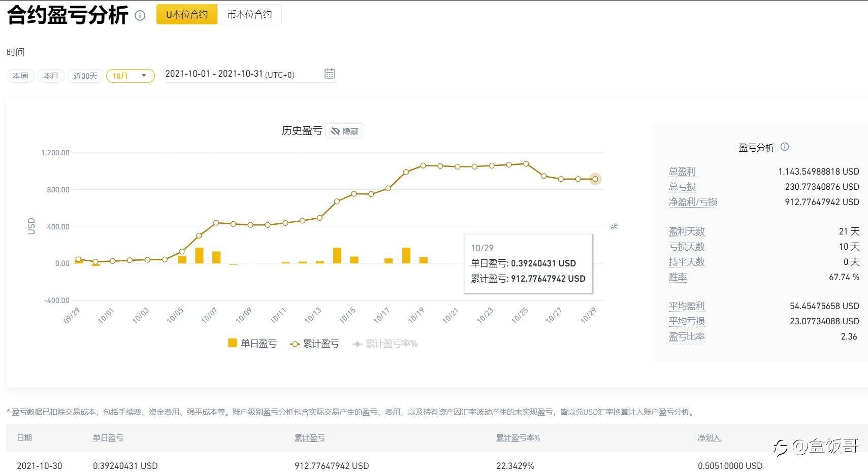Enable the greyed 累计盈亏率% series label
Viewport: 868px width, 474px height.
(x=392, y=344)
